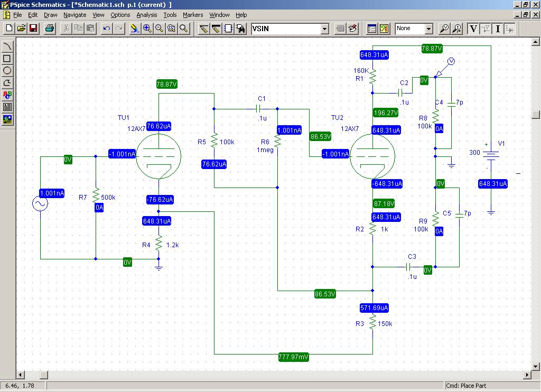The width and height of the screenshot is (541, 392).
Task: Select the Draw Circle tool
Action: click(x=7, y=70)
